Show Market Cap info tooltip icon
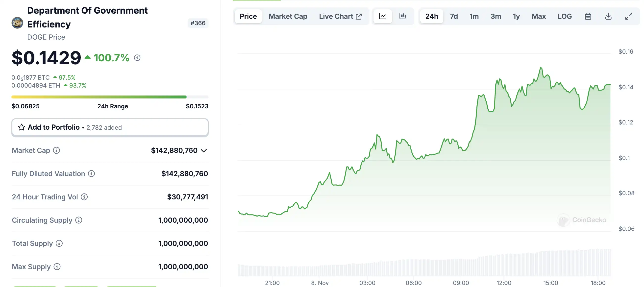 (x=56, y=150)
